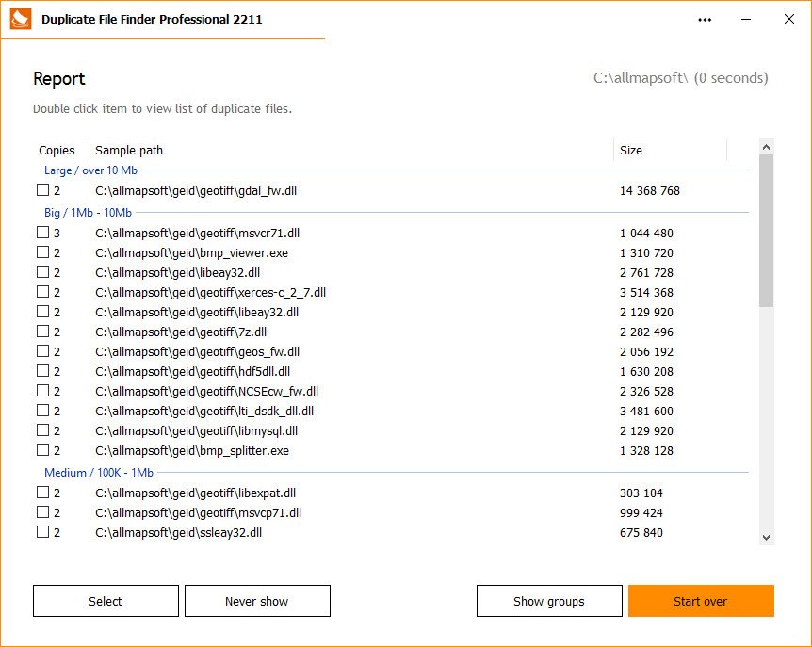Screen dimensions: 812x647
Task: Click size value 1 328 128
Action: 647,450
